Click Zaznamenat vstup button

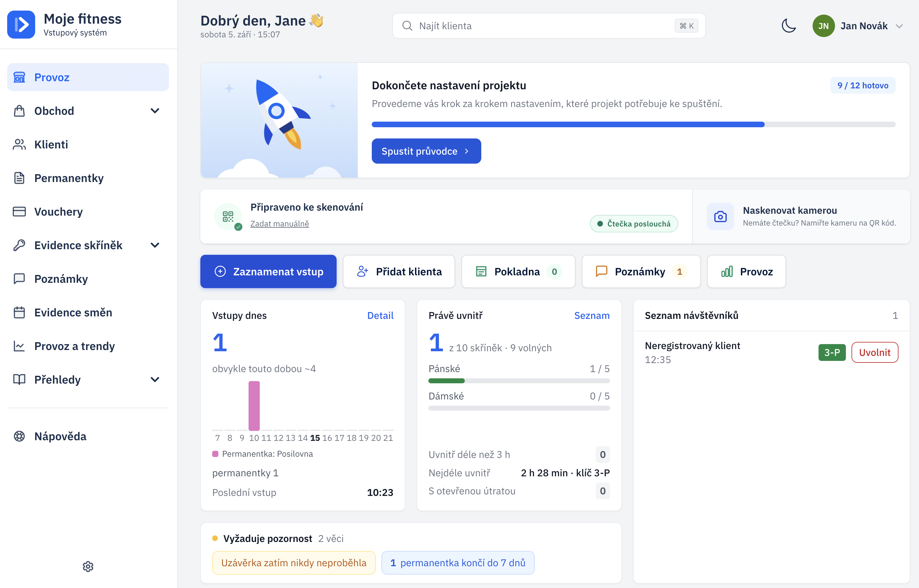click(x=268, y=272)
